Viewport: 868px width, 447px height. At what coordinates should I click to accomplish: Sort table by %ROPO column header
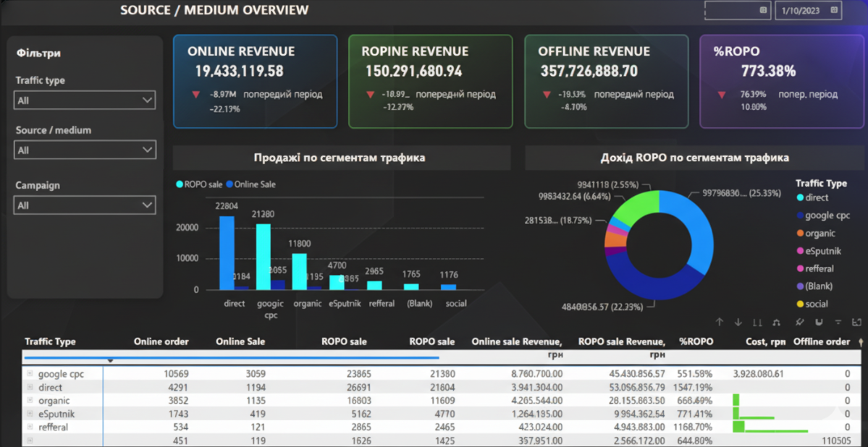(x=696, y=342)
